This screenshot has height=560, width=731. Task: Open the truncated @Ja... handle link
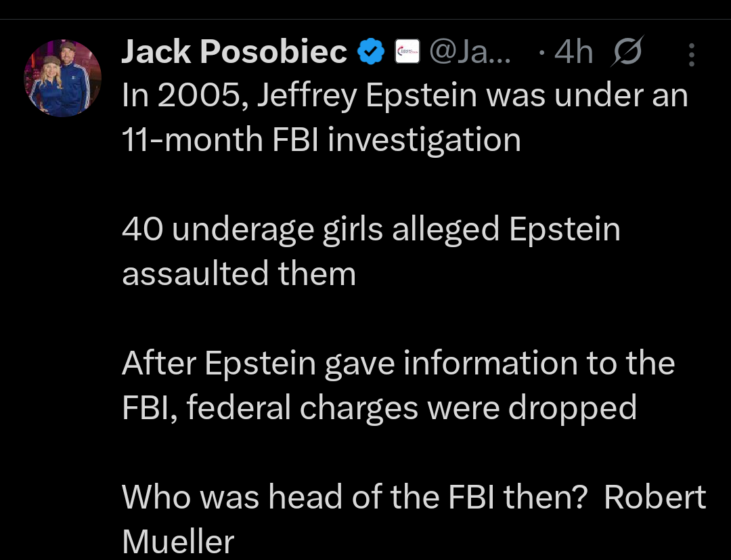470,50
